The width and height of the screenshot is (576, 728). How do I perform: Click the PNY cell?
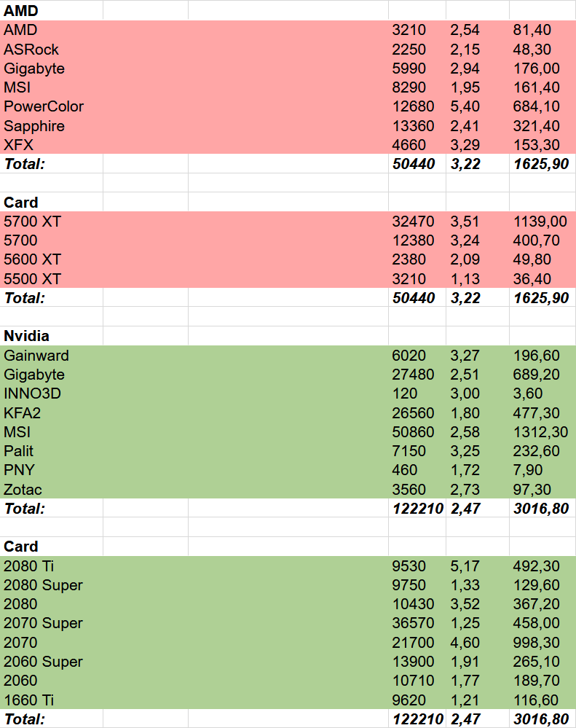click(19, 470)
